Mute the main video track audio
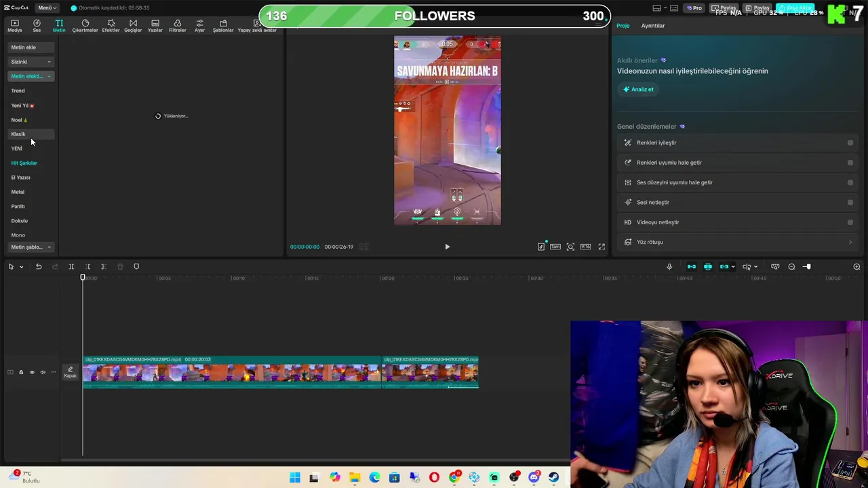 [x=43, y=372]
